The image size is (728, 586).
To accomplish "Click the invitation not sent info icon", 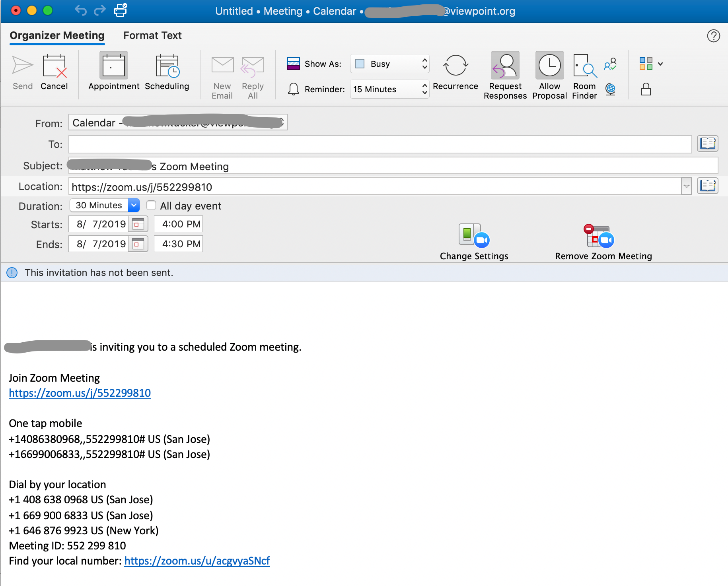I will [x=12, y=273].
